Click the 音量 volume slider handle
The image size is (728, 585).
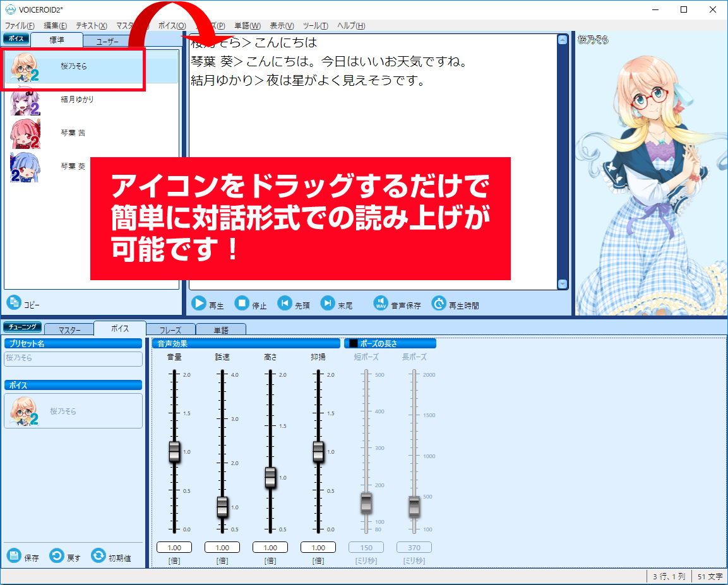point(174,451)
